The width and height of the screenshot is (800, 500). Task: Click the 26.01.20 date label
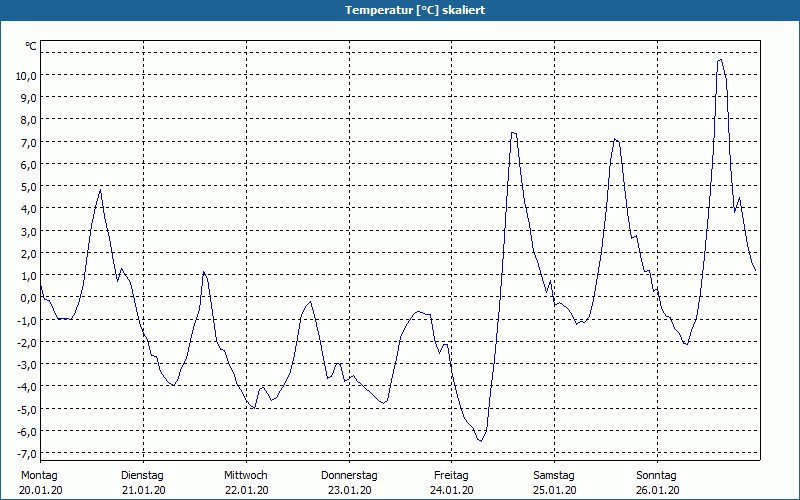[658, 490]
